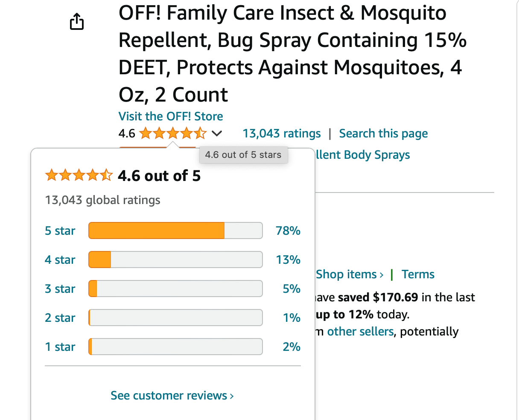Click the 1 star histogram bar
The height and width of the screenshot is (420, 519).
click(175, 347)
